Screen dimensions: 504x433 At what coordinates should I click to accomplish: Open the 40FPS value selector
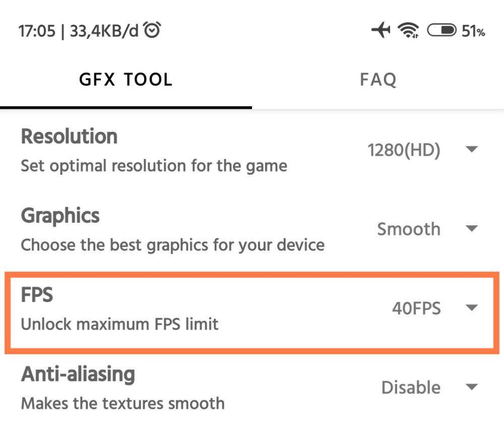click(416, 308)
